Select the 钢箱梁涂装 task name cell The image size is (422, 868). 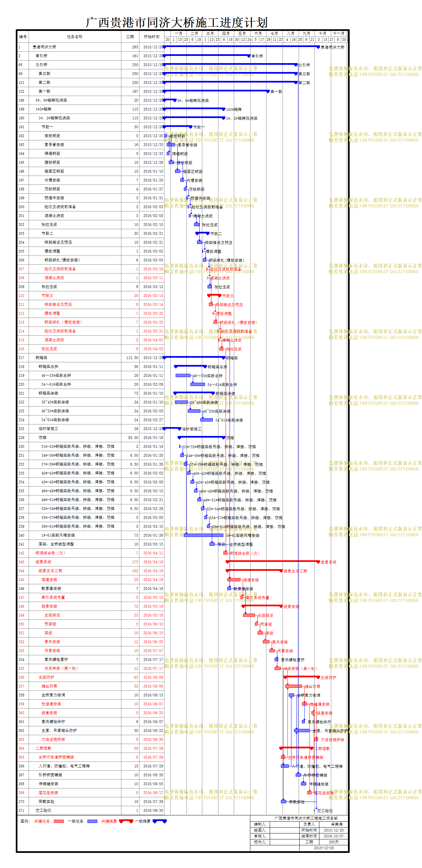(x=48, y=393)
